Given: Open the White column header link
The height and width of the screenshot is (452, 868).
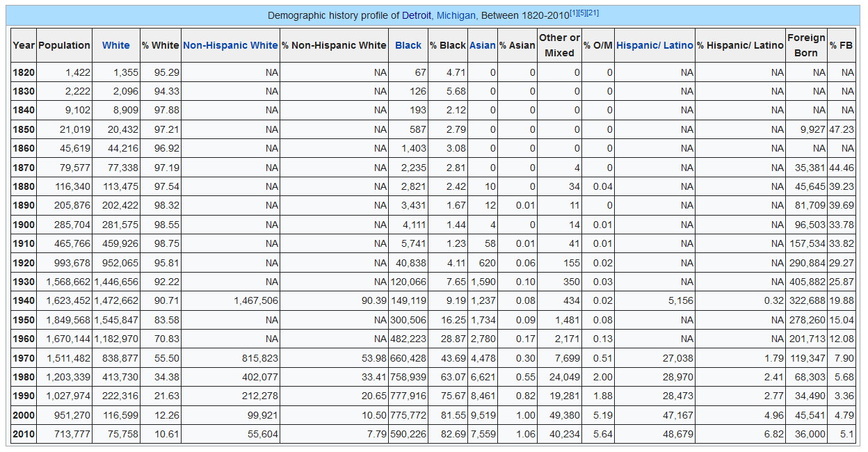Looking at the screenshot, I should point(115,45).
